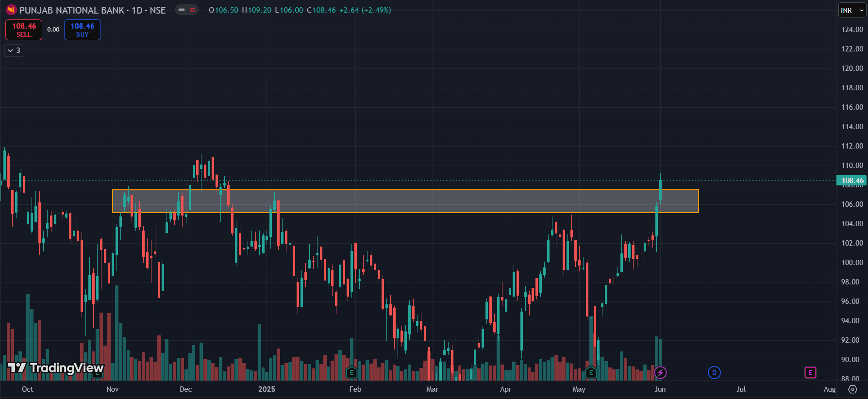
Task: Click the 112.00 price axis label
Action: (x=852, y=146)
